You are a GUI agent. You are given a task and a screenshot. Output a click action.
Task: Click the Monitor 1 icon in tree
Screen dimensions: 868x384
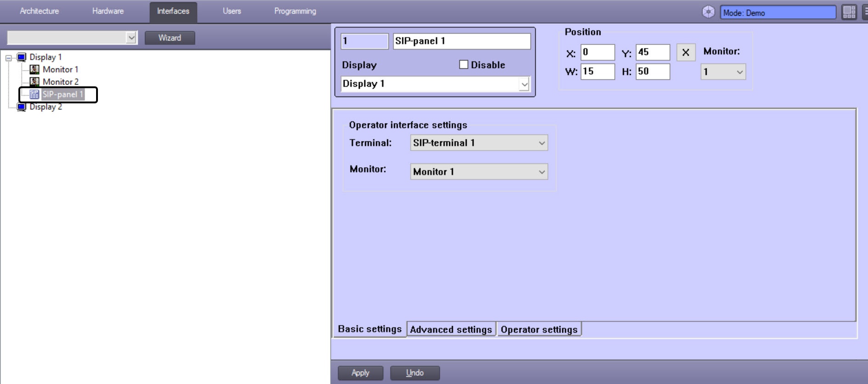click(x=34, y=69)
